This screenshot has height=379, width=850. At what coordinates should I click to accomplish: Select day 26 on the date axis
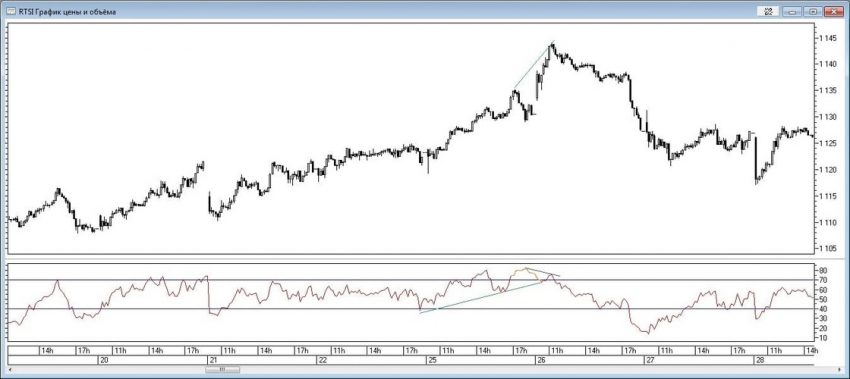(x=541, y=360)
